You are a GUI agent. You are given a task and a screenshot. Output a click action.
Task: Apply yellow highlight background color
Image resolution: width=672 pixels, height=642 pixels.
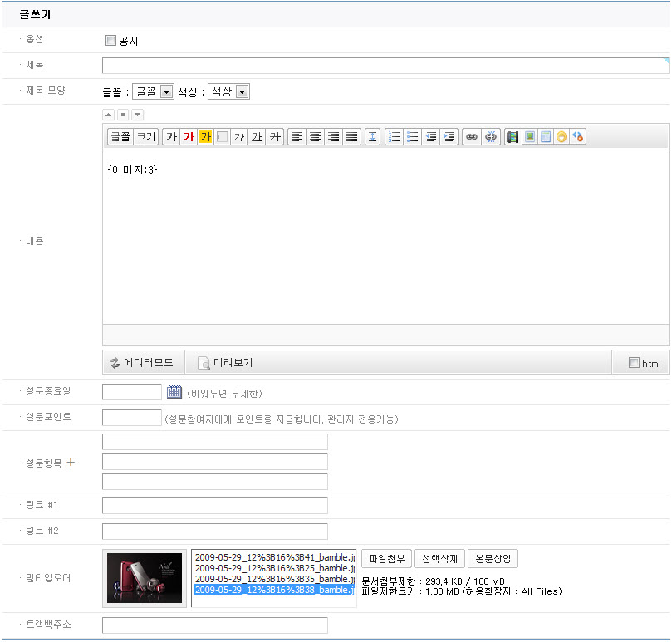205,137
